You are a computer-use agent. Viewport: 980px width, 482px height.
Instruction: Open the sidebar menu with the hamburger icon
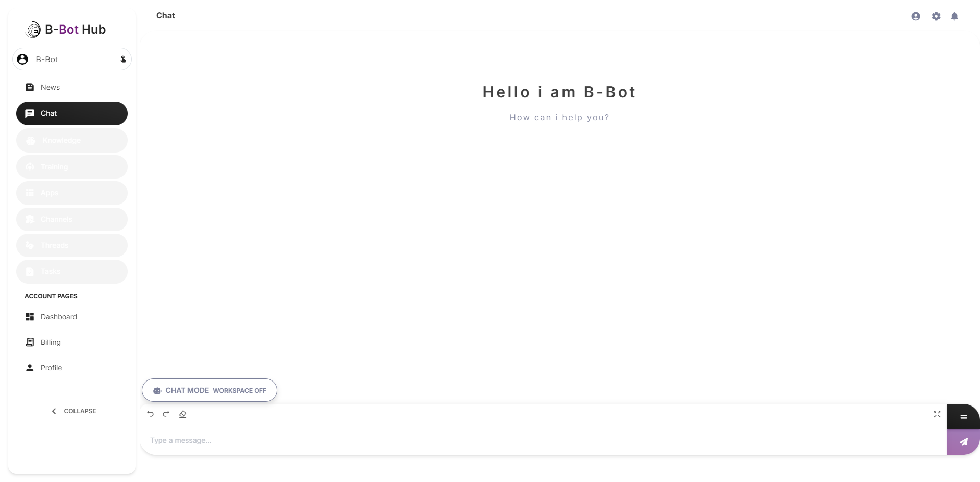click(x=963, y=417)
